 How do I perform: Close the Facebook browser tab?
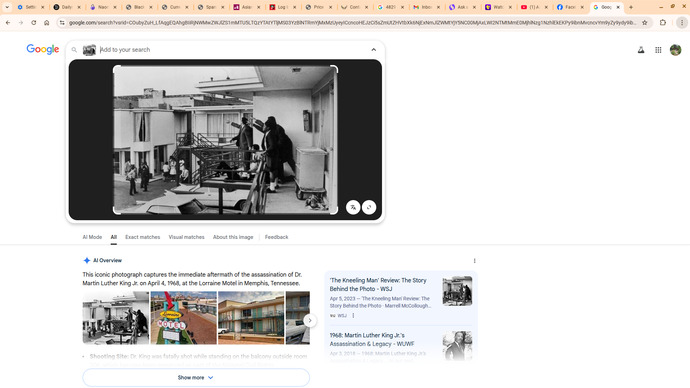pyautogui.click(x=582, y=7)
